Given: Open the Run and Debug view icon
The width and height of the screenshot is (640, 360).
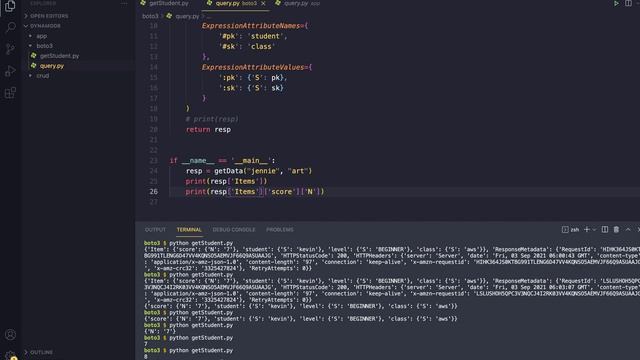Looking at the screenshot, I should [10, 71].
